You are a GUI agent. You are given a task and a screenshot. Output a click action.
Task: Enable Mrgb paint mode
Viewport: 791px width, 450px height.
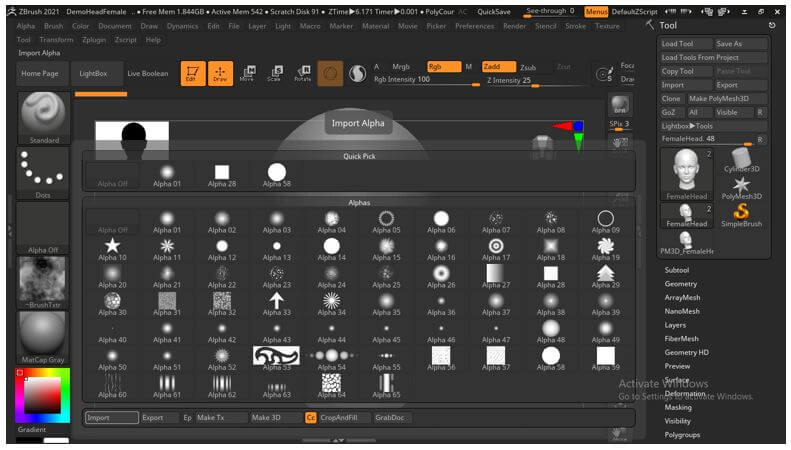(401, 67)
